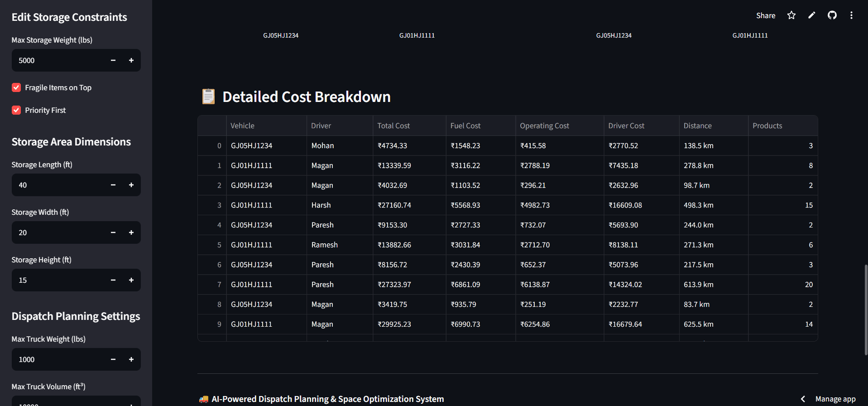Decrease Storage Width value
Screen dimensions: 868x406
click(x=113, y=232)
